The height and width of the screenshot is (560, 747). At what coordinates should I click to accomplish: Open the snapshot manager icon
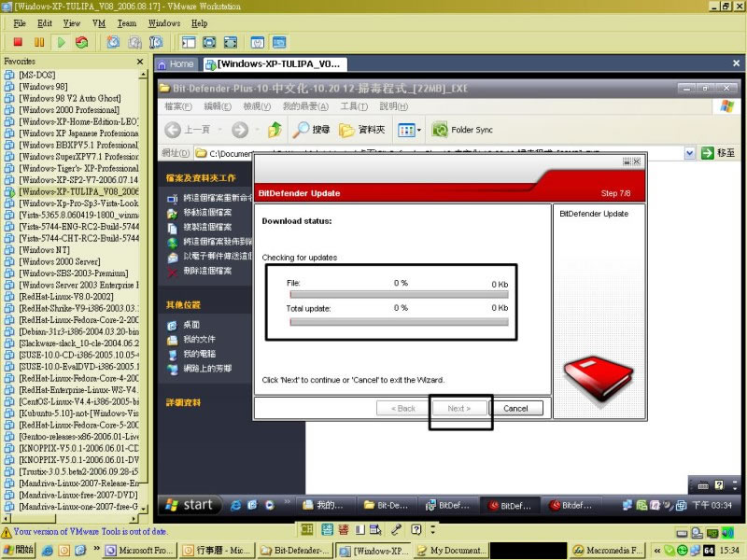tap(156, 42)
